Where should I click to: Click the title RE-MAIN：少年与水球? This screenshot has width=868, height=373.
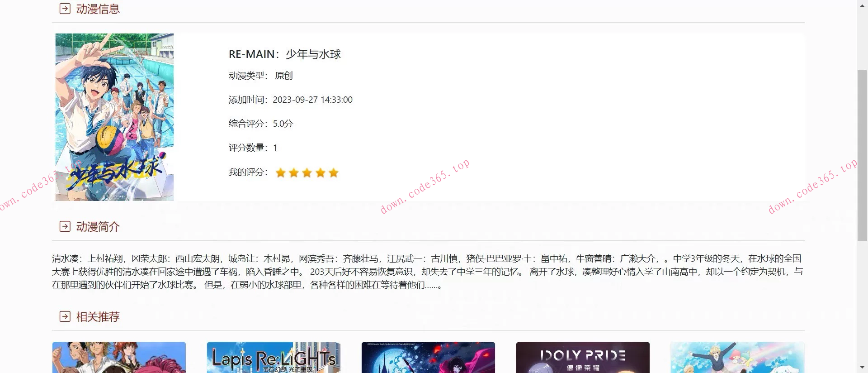pyautogui.click(x=285, y=54)
